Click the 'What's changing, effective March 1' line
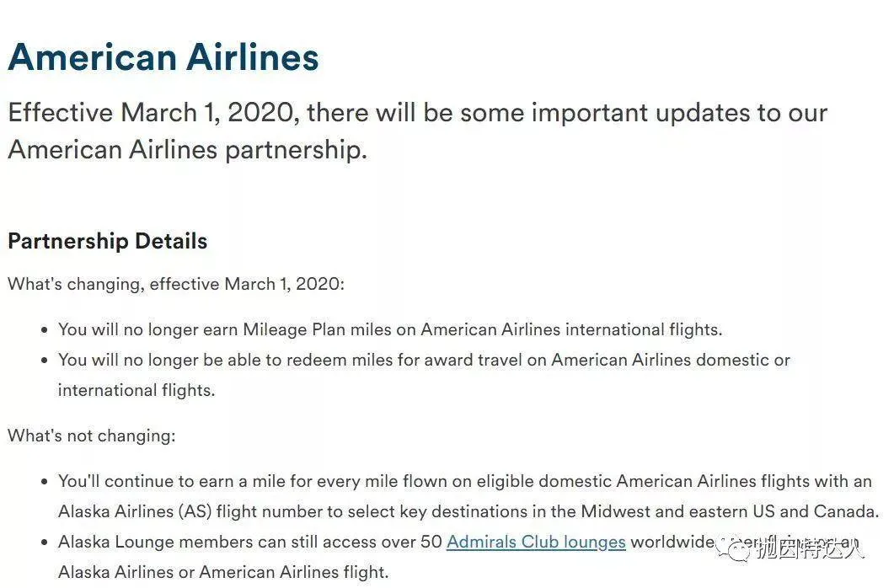The height and width of the screenshot is (588, 894). [176, 284]
